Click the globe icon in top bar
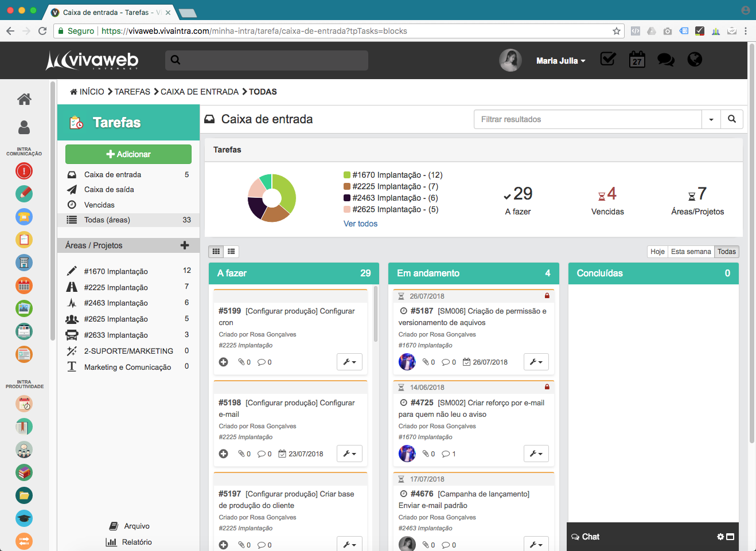The image size is (756, 551). pos(695,60)
